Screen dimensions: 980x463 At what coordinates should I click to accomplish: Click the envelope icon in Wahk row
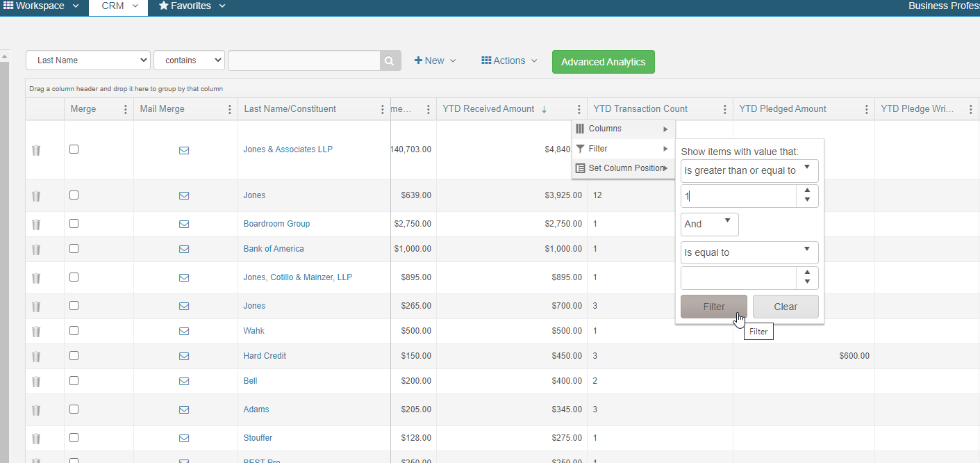coord(184,331)
